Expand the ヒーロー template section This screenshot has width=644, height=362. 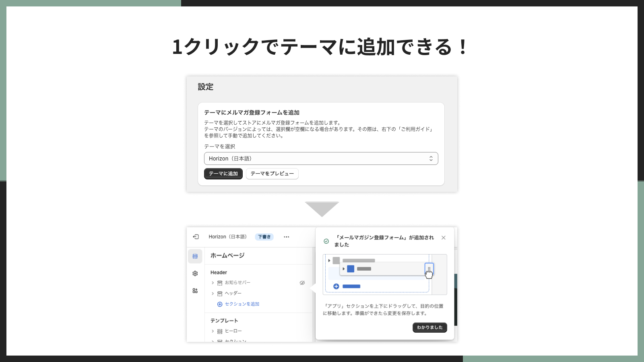pyautogui.click(x=213, y=331)
